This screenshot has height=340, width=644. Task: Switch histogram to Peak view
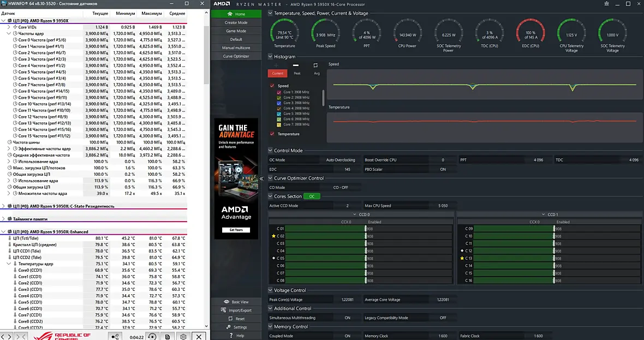297,74
